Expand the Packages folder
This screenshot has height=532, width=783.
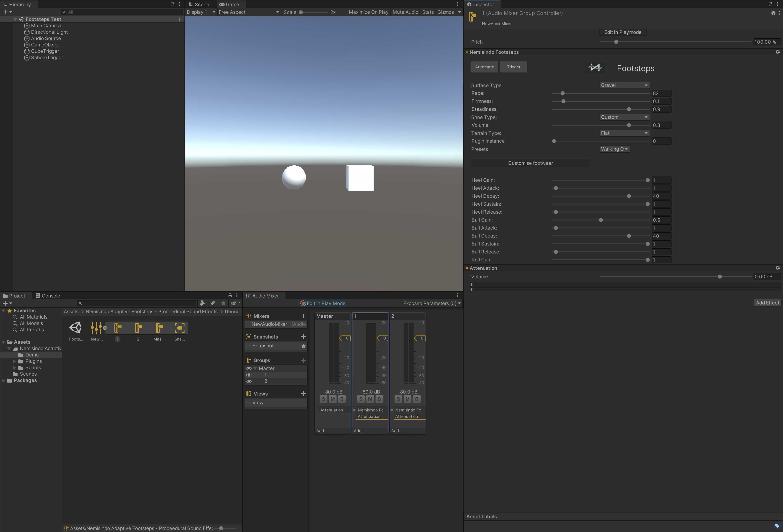[3, 380]
